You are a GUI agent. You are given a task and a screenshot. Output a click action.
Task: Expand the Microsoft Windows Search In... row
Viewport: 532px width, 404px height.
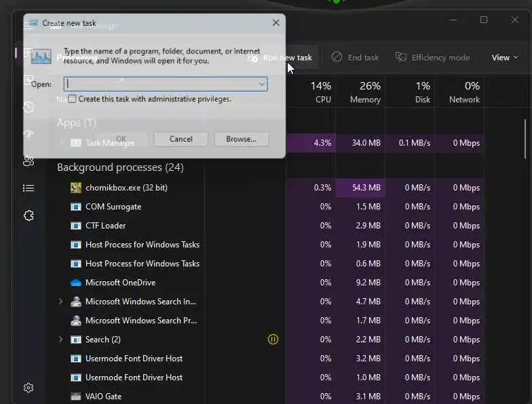tap(61, 301)
